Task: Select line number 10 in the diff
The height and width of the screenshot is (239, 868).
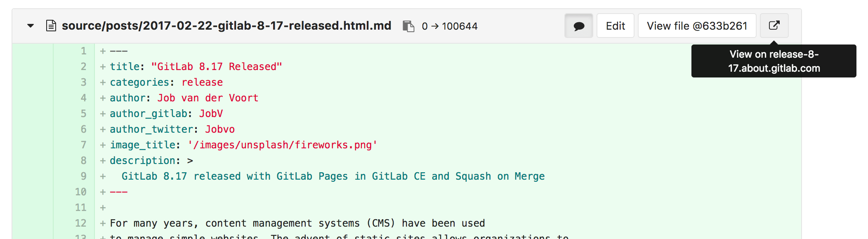Action: [x=80, y=192]
